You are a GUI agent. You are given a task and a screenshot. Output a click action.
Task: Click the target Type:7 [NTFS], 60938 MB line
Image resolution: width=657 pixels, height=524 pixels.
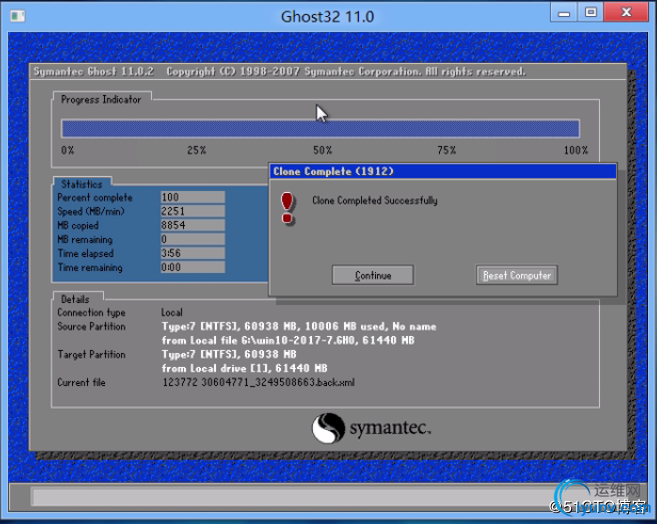pyautogui.click(x=229, y=354)
